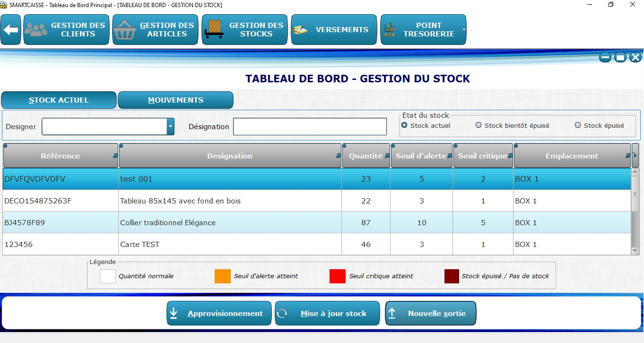This screenshot has width=644, height=343.
Task: Select the Stock actuel radio option
Action: [x=404, y=125]
